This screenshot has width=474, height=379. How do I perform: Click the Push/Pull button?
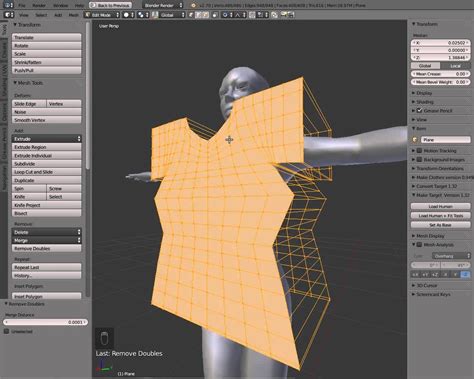coord(47,70)
